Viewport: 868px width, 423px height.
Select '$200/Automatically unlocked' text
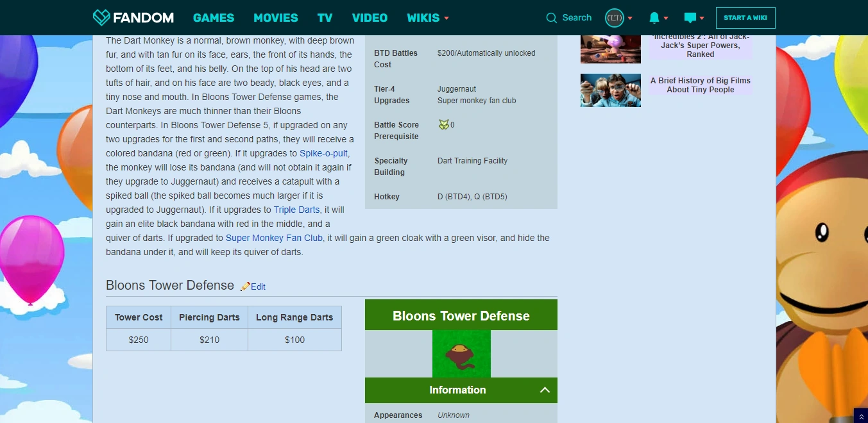coord(486,53)
